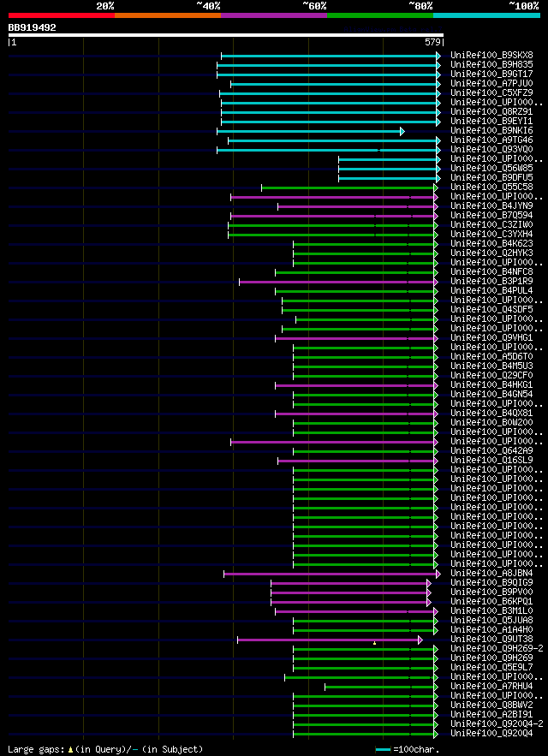Click the UniRef100_B9PV00 label

(x=491, y=592)
